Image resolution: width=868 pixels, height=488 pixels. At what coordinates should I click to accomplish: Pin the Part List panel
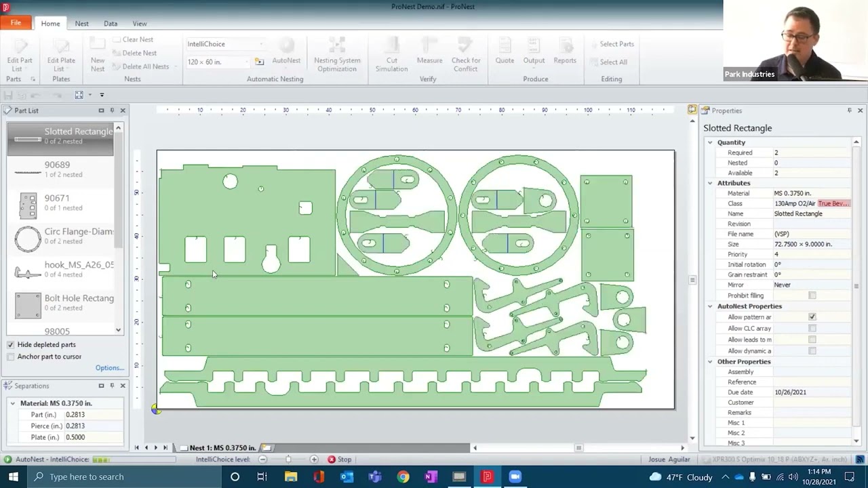pos(112,110)
